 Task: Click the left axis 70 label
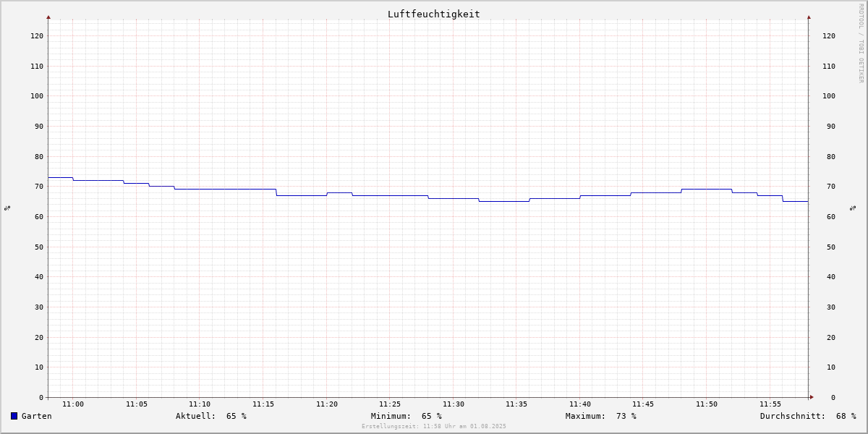39,186
